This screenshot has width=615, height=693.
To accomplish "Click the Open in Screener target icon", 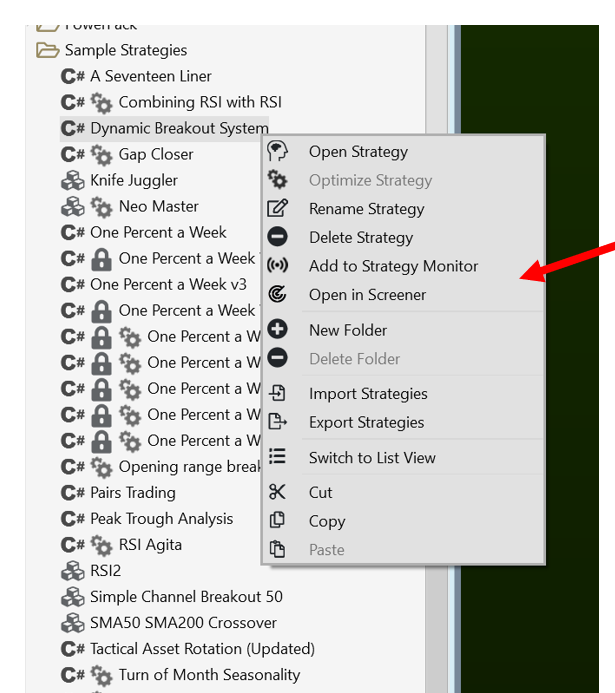I will pyautogui.click(x=278, y=294).
